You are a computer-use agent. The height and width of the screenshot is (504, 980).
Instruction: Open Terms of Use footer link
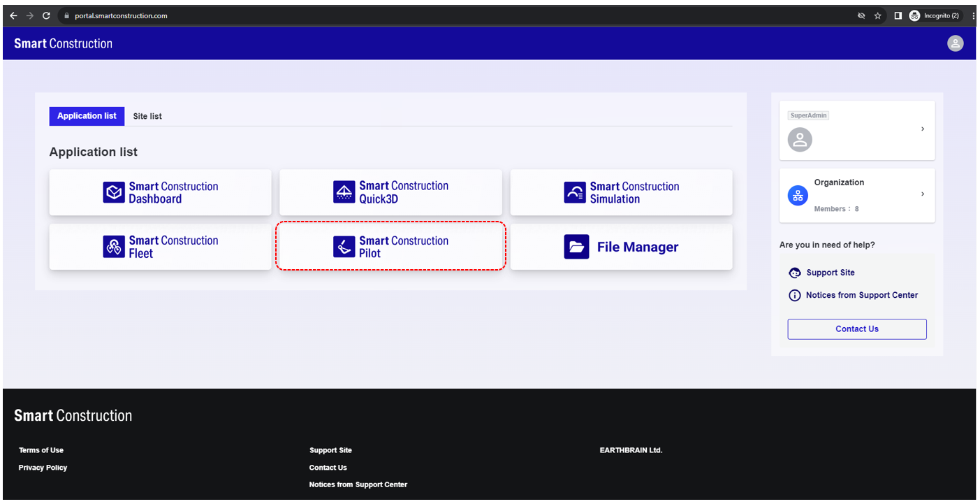click(x=41, y=450)
